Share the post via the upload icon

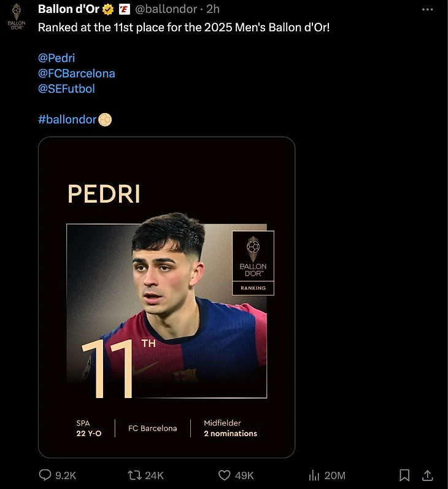tap(427, 475)
